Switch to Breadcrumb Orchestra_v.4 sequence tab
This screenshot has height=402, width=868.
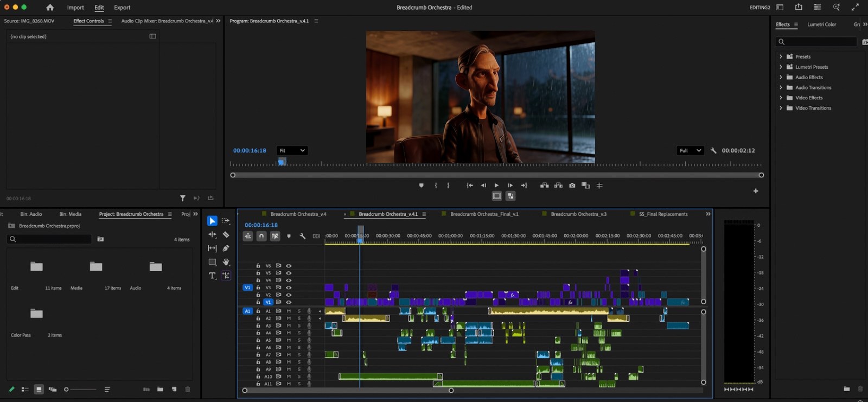pos(298,214)
